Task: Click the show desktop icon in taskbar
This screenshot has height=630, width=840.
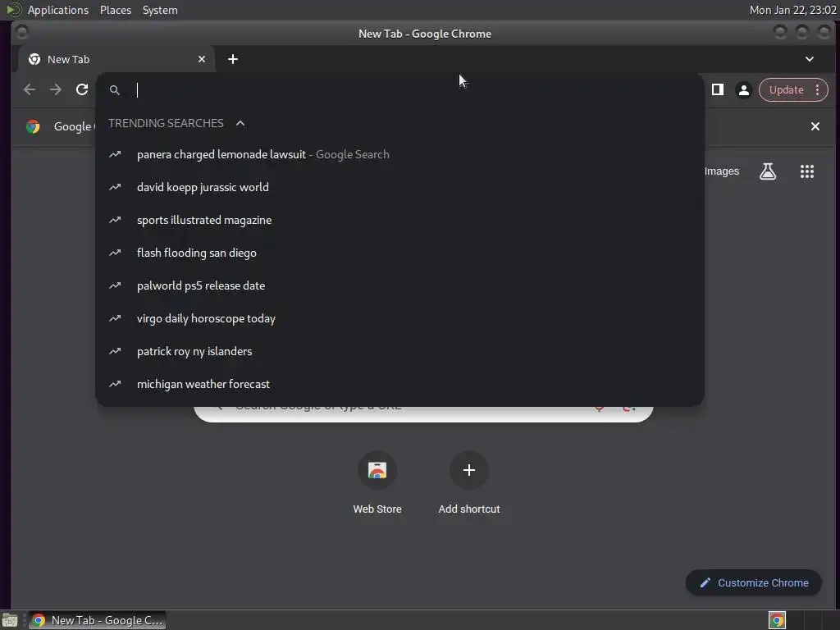Action: 10,620
